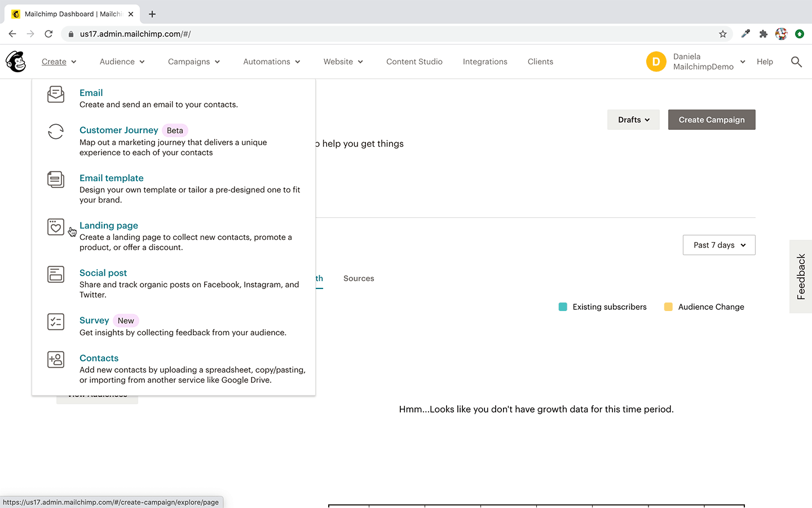Switch to the Sources tab
812x508 pixels.
(x=359, y=278)
